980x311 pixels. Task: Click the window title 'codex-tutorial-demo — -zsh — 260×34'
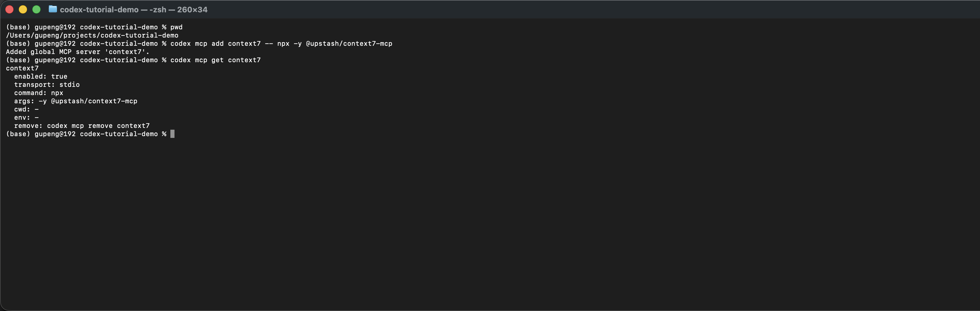pyautogui.click(x=134, y=9)
